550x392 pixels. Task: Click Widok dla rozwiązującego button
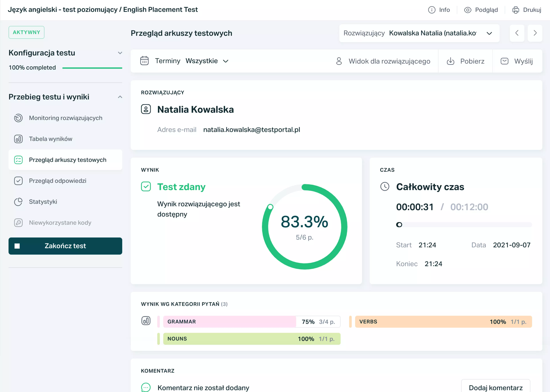383,61
